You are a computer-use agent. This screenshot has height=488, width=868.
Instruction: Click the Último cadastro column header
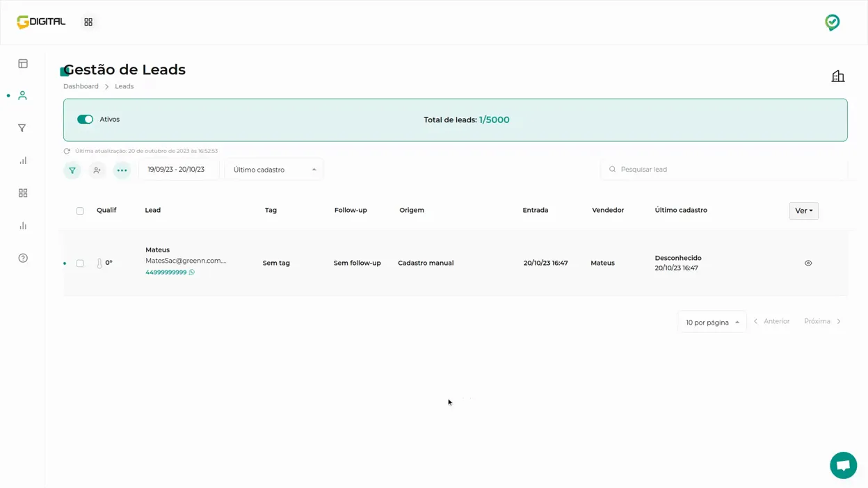coord(681,210)
